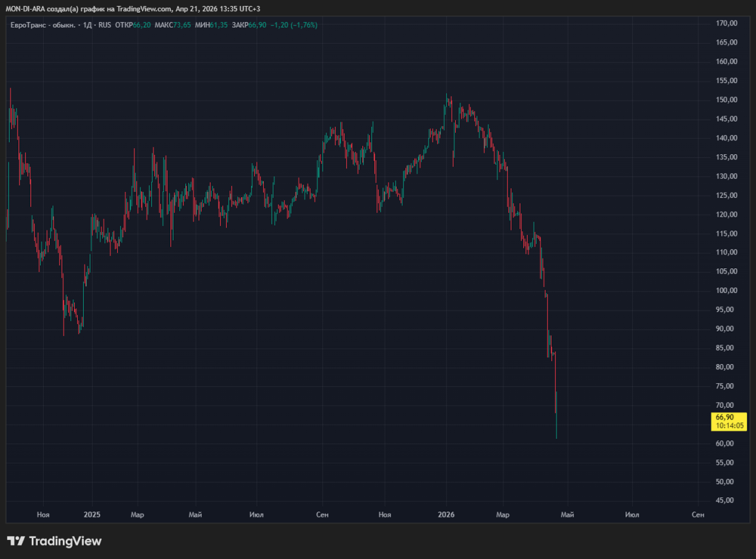Click the 155,00 price axis label

click(x=727, y=81)
